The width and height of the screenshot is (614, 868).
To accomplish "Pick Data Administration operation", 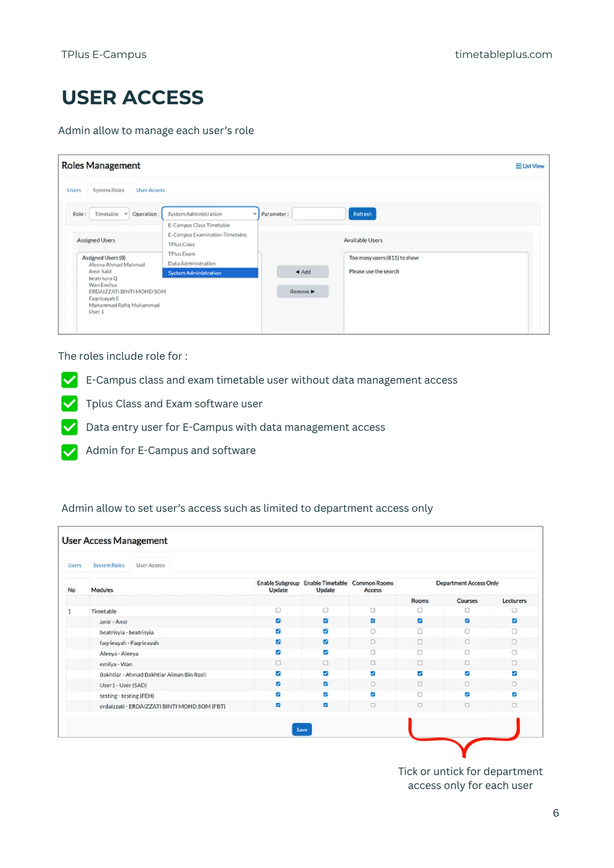I will (192, 263).
